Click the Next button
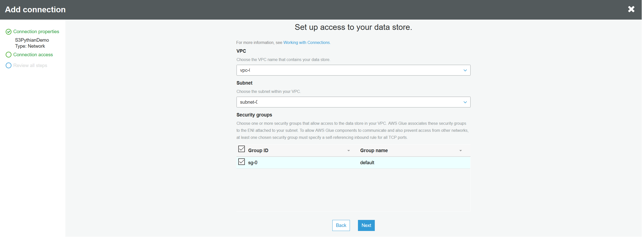Viewport: 644px width, 238px height. (366, 225)
